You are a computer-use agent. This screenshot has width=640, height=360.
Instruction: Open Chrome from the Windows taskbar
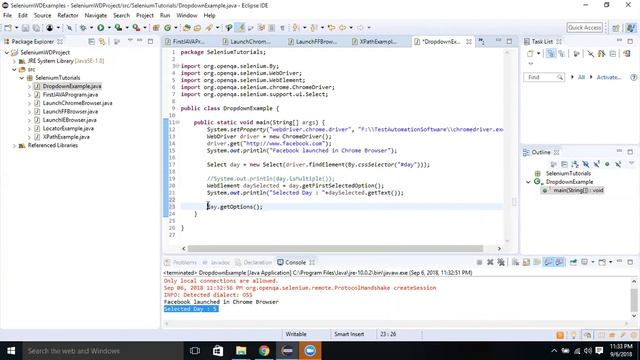point(264,351)
